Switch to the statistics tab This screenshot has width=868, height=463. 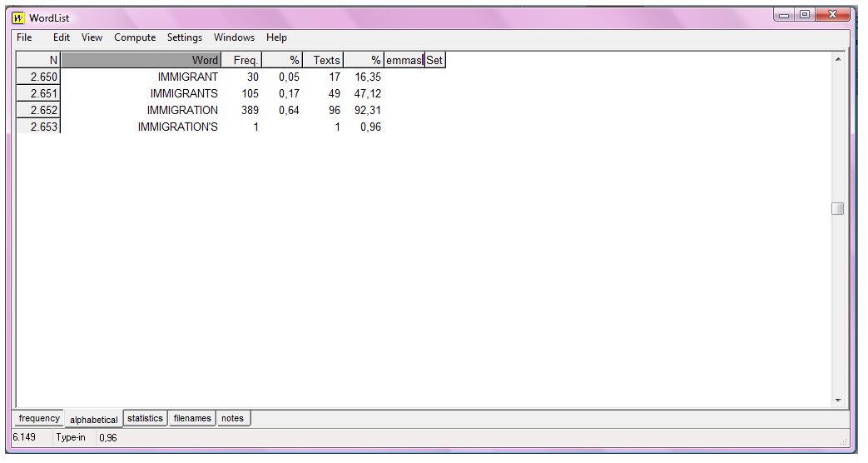click(x=145, y=418)
